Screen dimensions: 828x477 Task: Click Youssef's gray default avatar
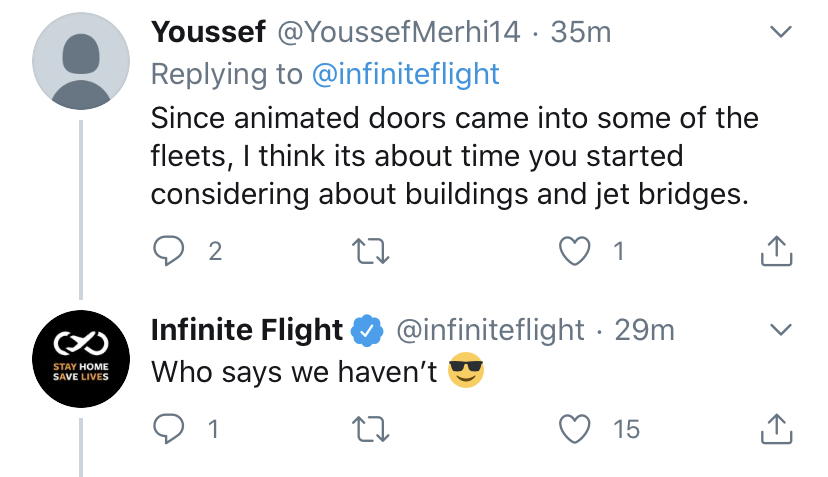[81, 61]
